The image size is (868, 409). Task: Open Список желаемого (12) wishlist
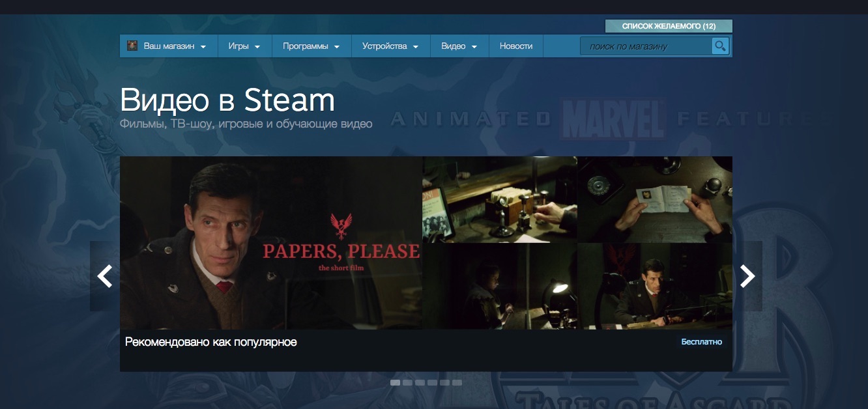[669, 26]
